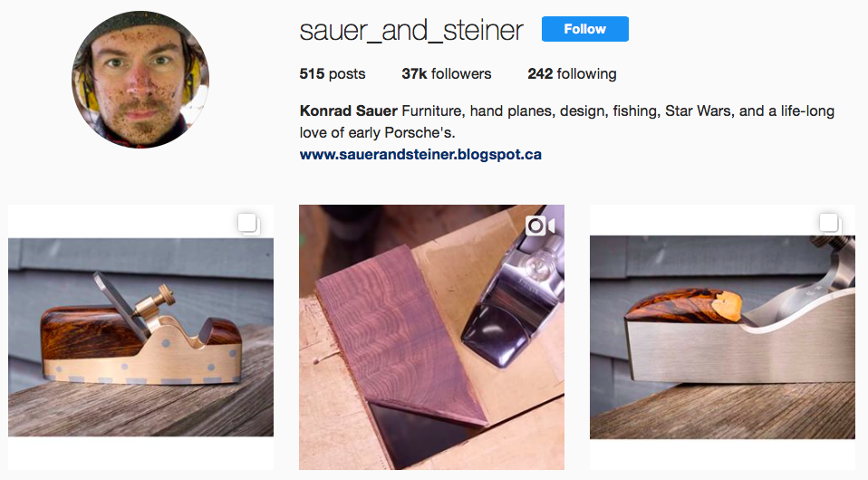
Task: Click the bio text about Furniture and hand planes
Action: (567, 121)
